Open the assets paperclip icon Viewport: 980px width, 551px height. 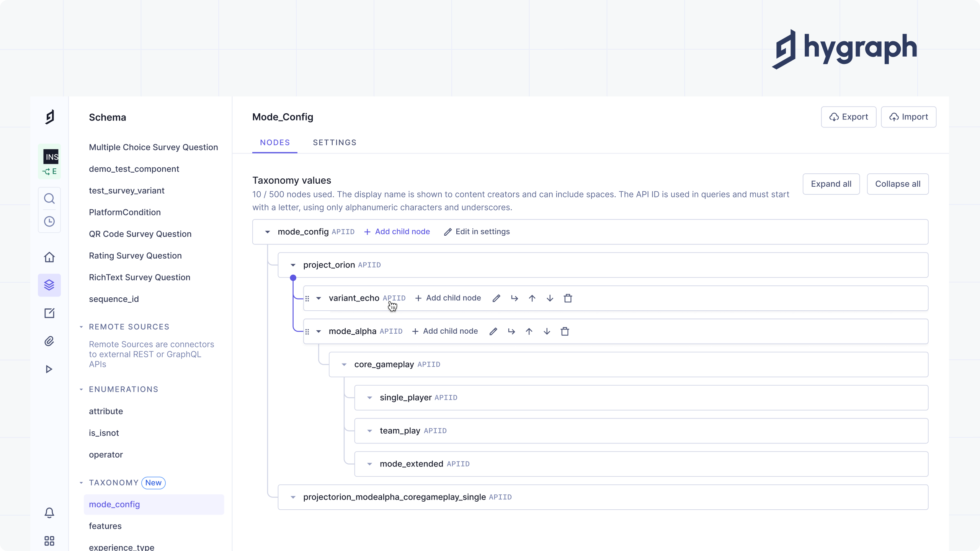point(49,341)
